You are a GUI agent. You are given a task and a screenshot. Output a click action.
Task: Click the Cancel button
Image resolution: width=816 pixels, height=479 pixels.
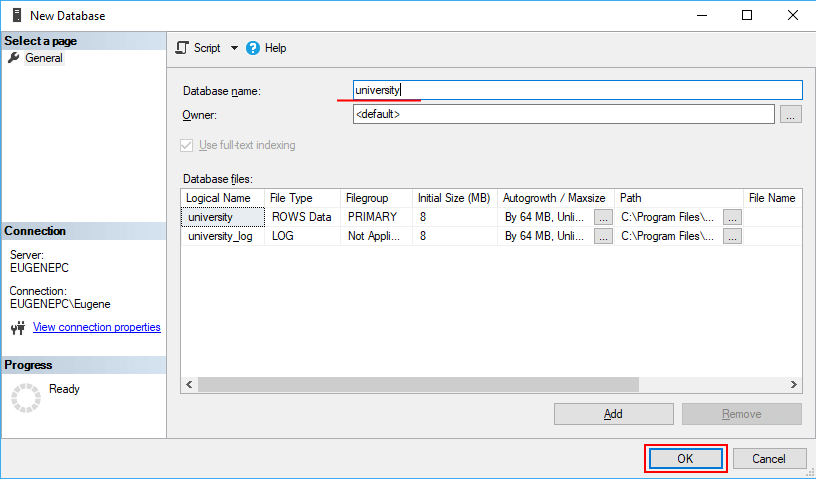pyautogui.click(x=769, y=459)
